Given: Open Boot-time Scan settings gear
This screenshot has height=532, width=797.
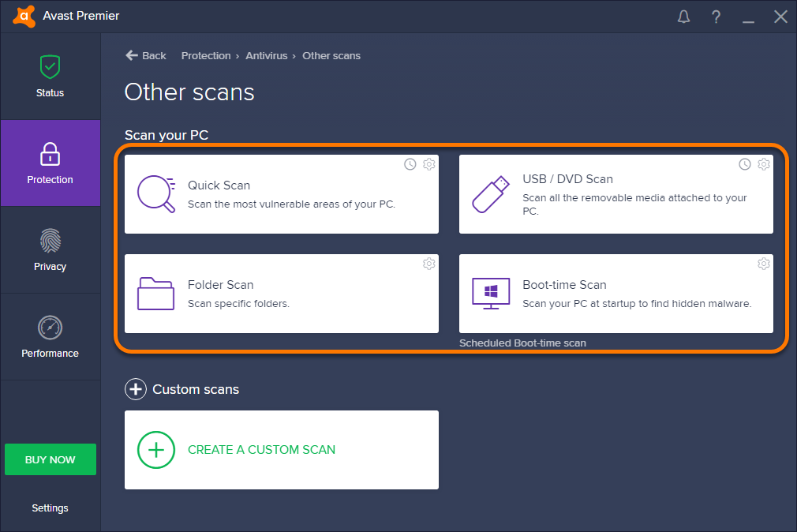Looking at the screenshot, I should 763,264.
